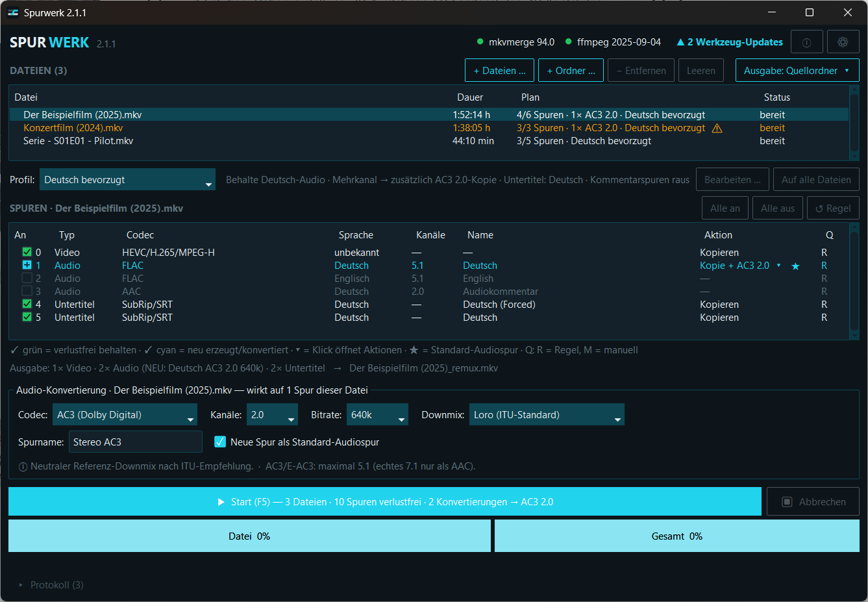The image size is (868, 602).
Task: Click the file list scrollbar
Action: pos(854,122)
